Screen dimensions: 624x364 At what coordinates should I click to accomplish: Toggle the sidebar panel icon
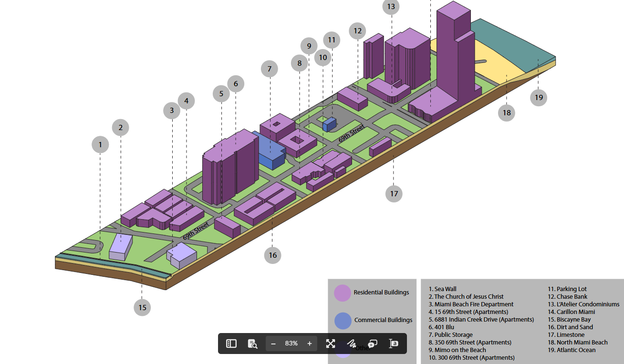click(x=231, y=344)
